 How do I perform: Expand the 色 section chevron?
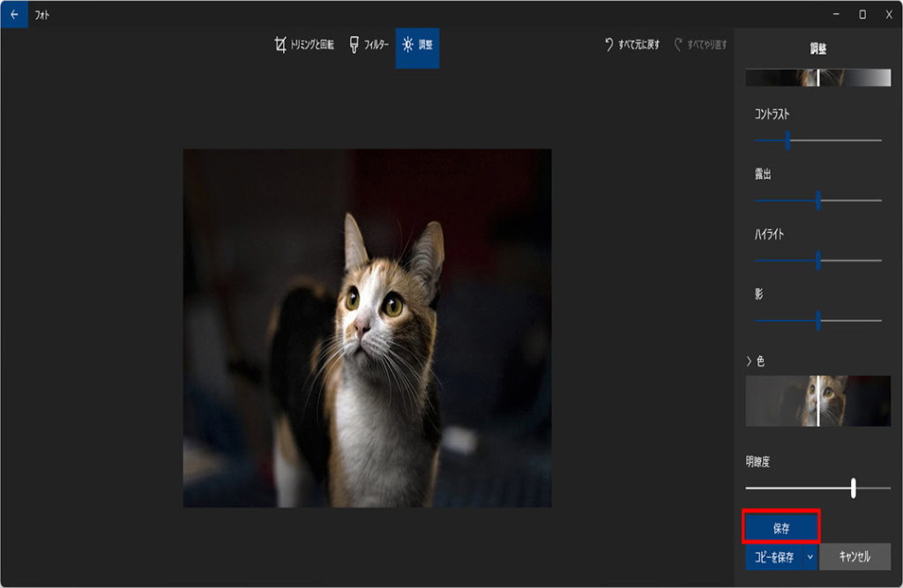[x=749, y=361]
